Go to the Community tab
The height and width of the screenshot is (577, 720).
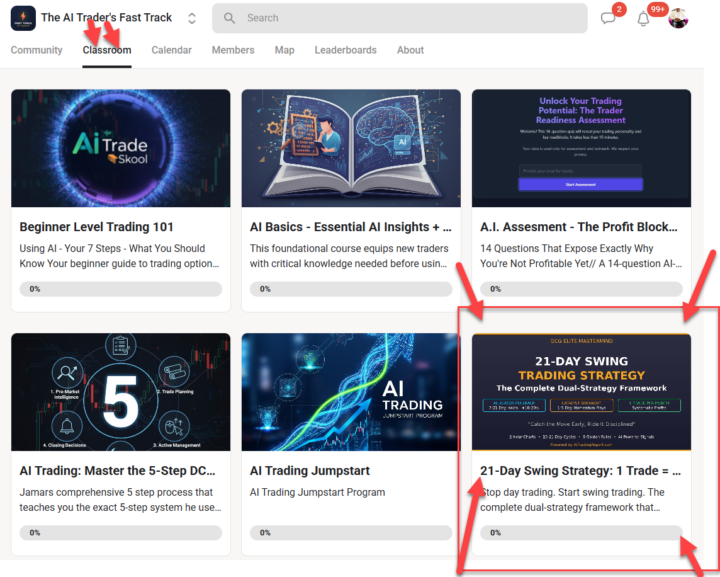point(36,50)
